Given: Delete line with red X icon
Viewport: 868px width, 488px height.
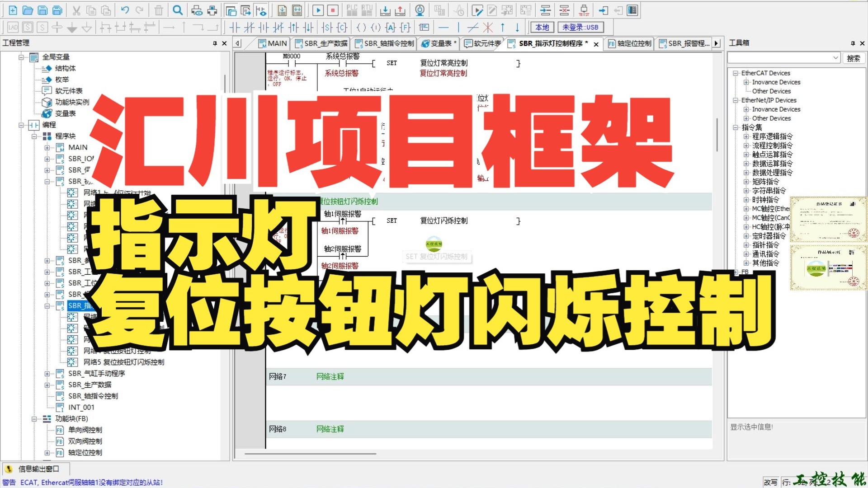Looking at the screenshot, I should coord(488,28).
